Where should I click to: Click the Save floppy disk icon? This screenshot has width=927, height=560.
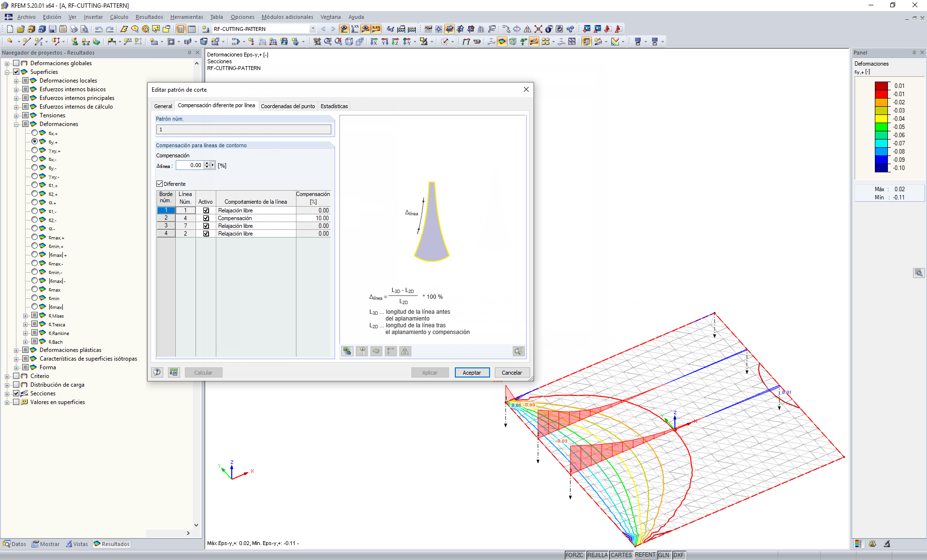click(x=52, y=29)
